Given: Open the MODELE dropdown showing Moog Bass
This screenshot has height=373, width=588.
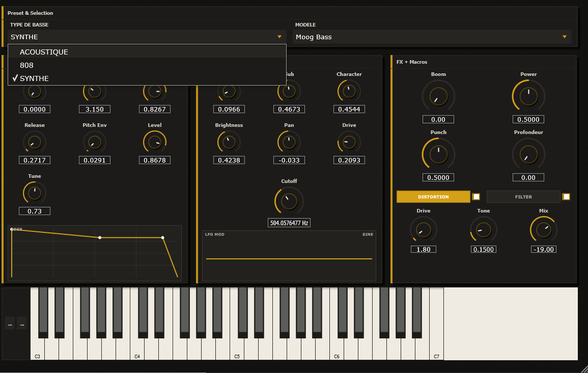Looking at the screenshot, I should (x=432, y=37).
